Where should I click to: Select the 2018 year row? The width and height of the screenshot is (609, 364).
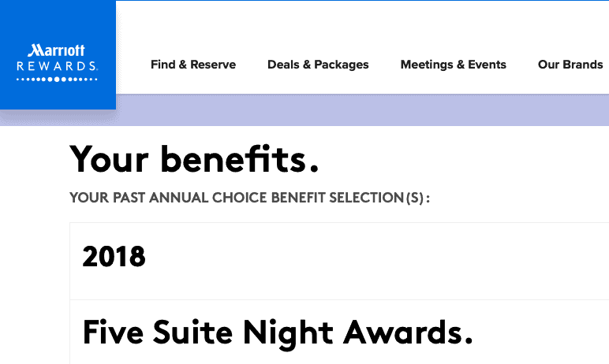click(x=339, y=261)
